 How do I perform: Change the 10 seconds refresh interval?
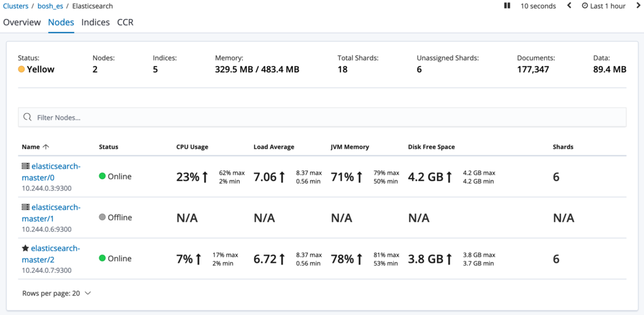click(538, 6)
